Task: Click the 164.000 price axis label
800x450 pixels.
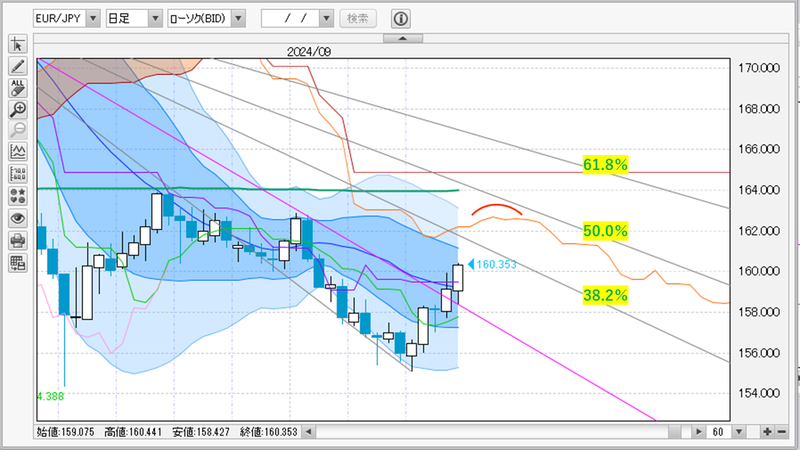Action: [x=759, y=190]
